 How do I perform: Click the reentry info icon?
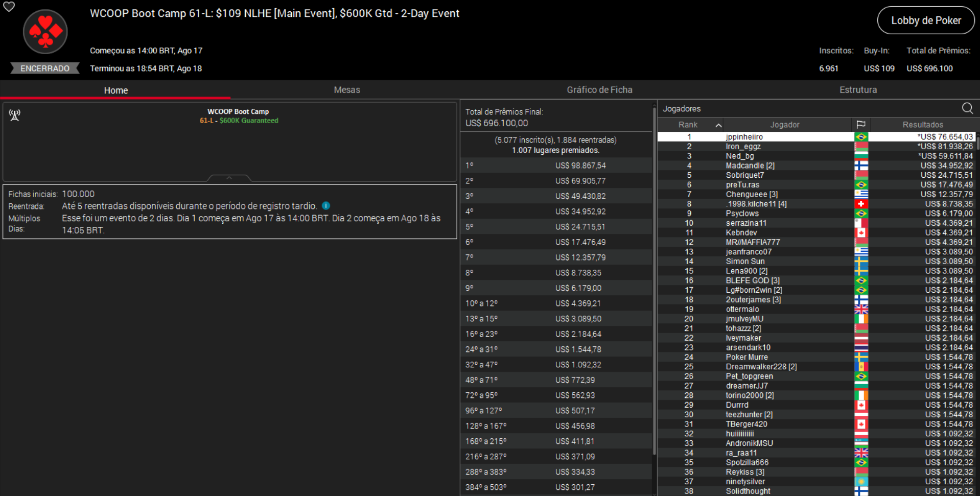(326, 206)
